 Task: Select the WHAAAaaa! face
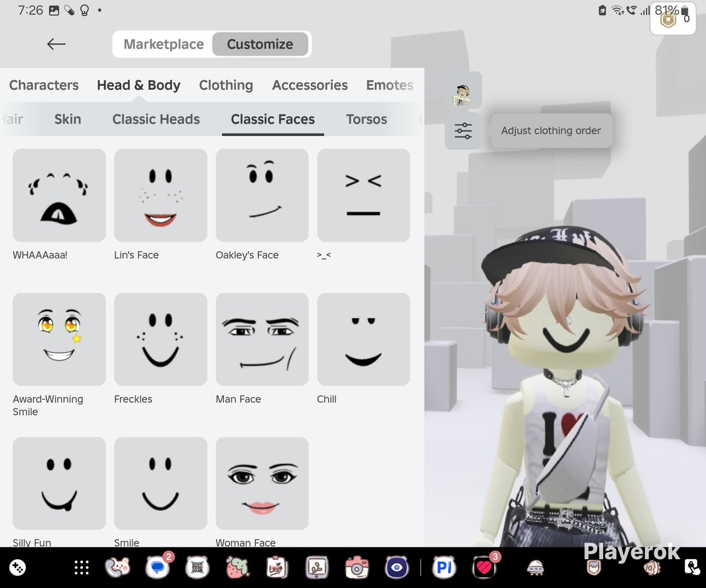(59, 195)
